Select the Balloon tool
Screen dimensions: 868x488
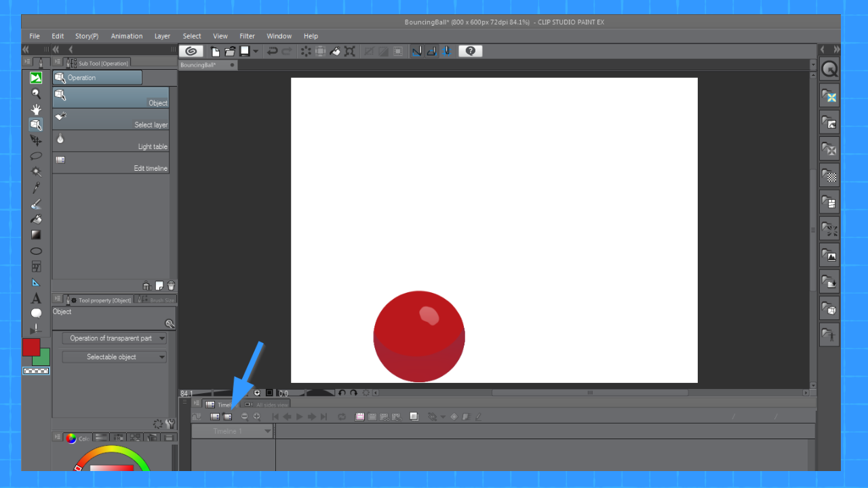(x=37, y=313)
